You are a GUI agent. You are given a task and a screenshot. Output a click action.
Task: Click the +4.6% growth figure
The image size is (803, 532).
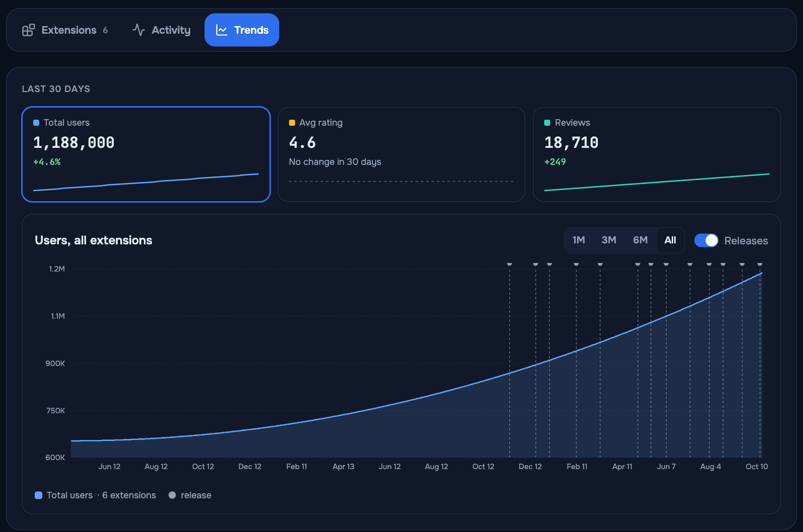[x=47, y=162]
